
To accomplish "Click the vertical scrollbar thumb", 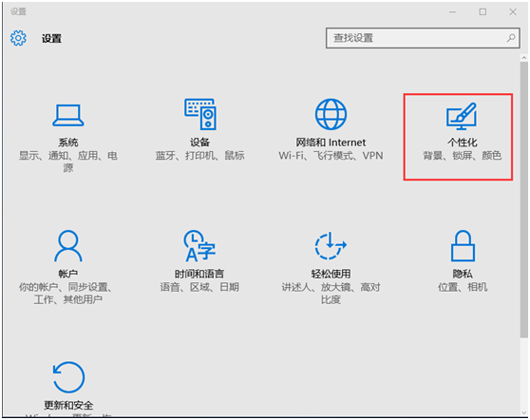I will (524, 200).
